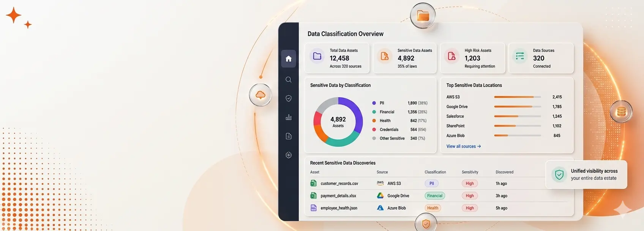The height and width of the screenshot is (231, 644).
Task: Follow the View all sources link
Action: click(464, 146)
